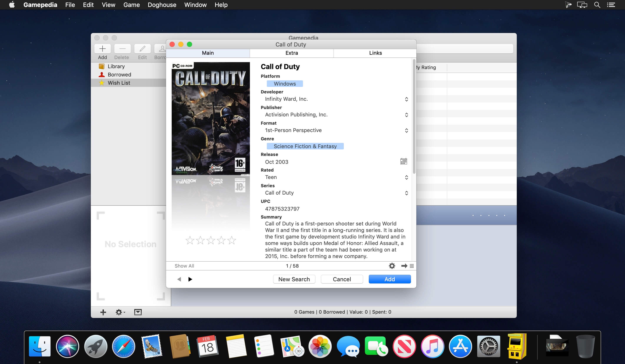This screenshot has height=364, width=625.
Task: Switch to the Extra tab
Action: [x=291, y=53]
